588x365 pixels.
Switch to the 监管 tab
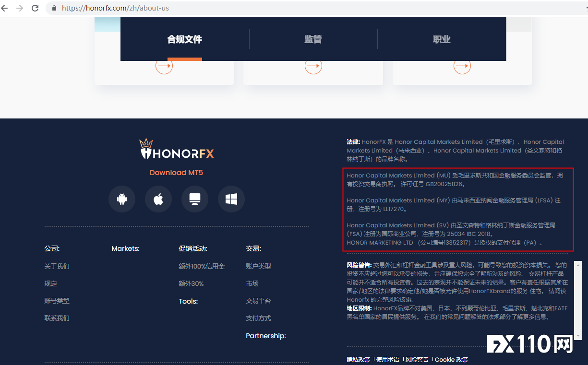click(x=313, y=39)
